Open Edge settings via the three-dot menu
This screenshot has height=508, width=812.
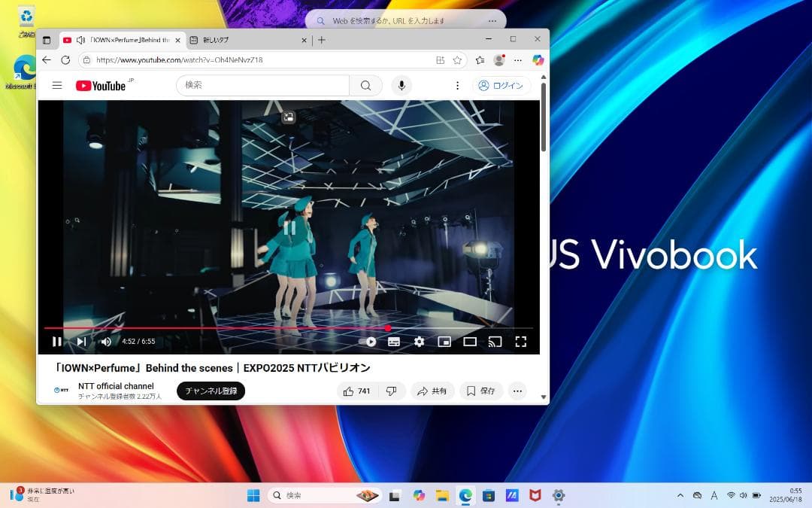(x=517, y=59)
